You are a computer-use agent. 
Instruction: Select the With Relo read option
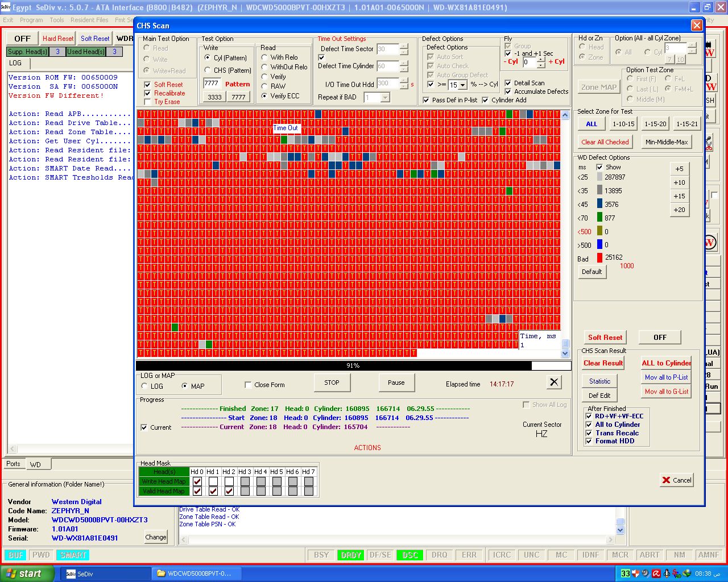coord(264,57)
